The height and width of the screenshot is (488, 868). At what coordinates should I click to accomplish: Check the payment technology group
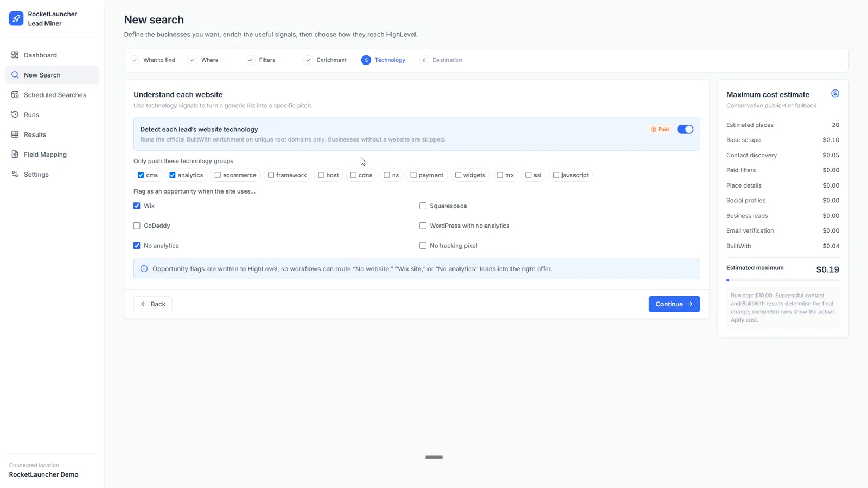pos(413,175)
